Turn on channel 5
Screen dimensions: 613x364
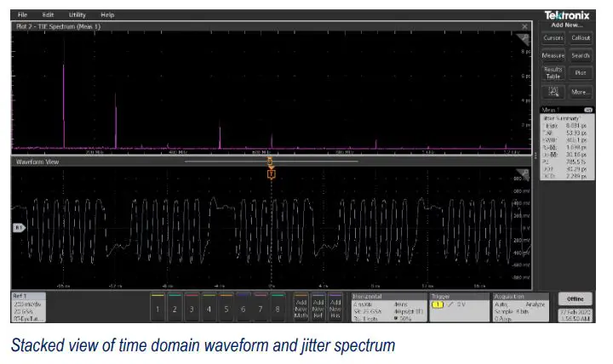click(226, 307)
